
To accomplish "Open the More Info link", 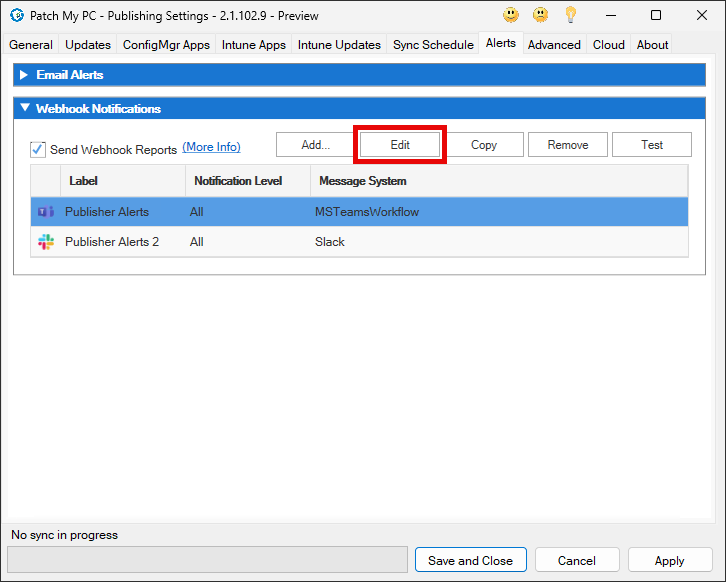I will (211, 147).
